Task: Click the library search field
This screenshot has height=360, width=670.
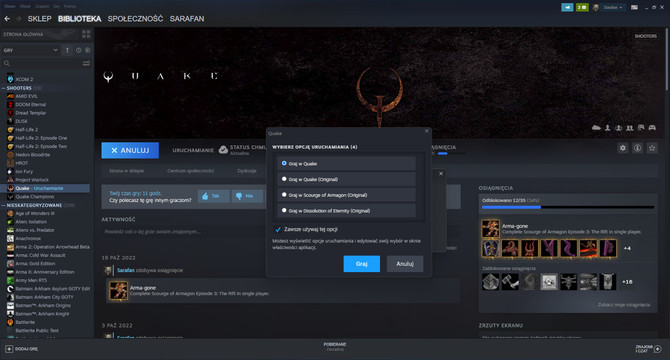Action: point(46,63)
